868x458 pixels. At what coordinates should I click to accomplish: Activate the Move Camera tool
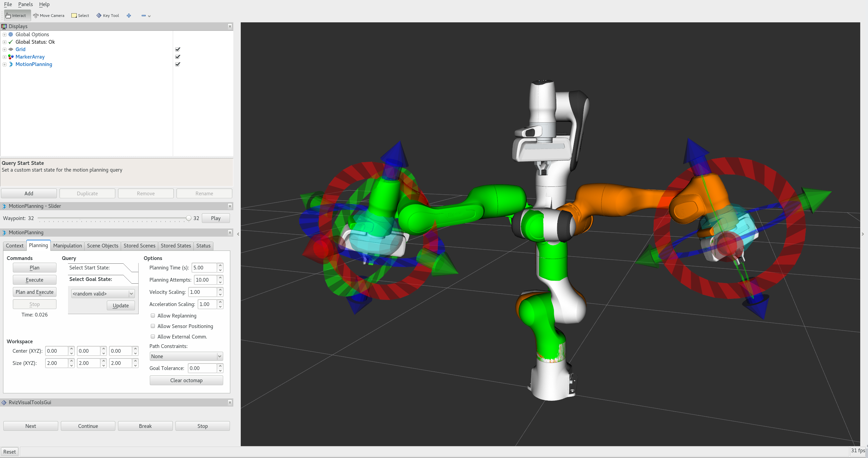coord(48,15)
